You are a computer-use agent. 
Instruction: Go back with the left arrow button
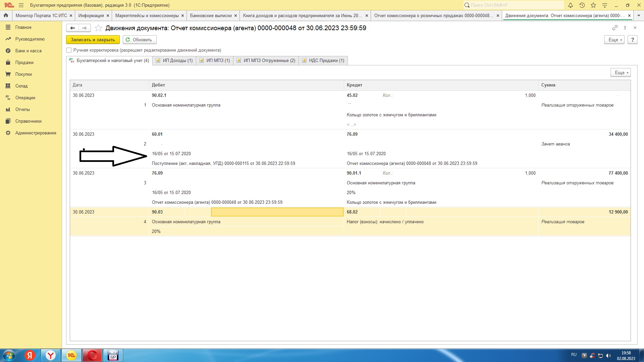point(72,28)
